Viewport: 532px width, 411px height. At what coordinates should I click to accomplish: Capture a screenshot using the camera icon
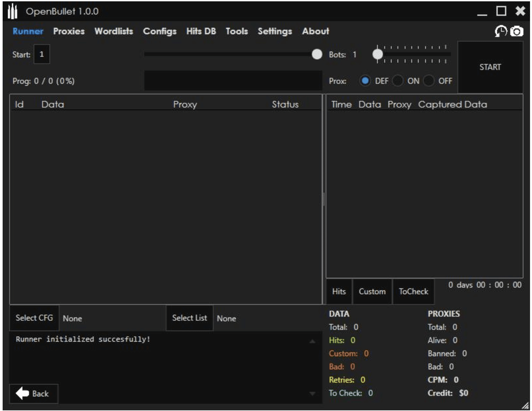coord(516,31)
